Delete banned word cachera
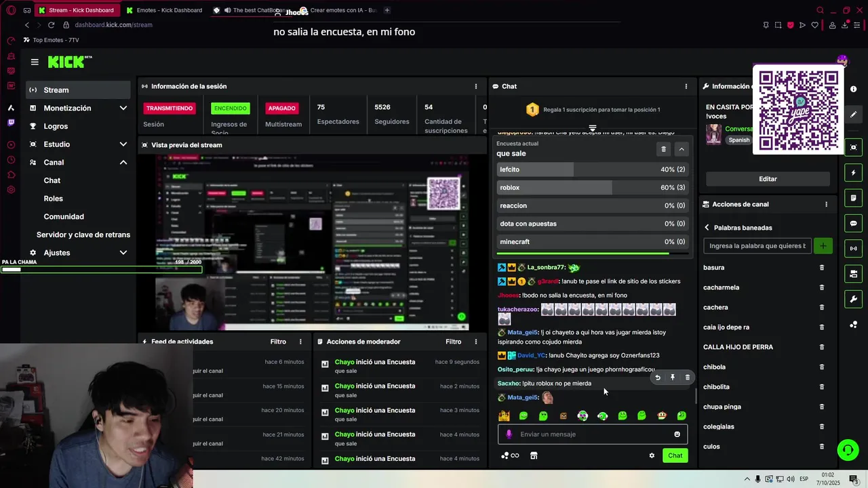 point(822,307)
